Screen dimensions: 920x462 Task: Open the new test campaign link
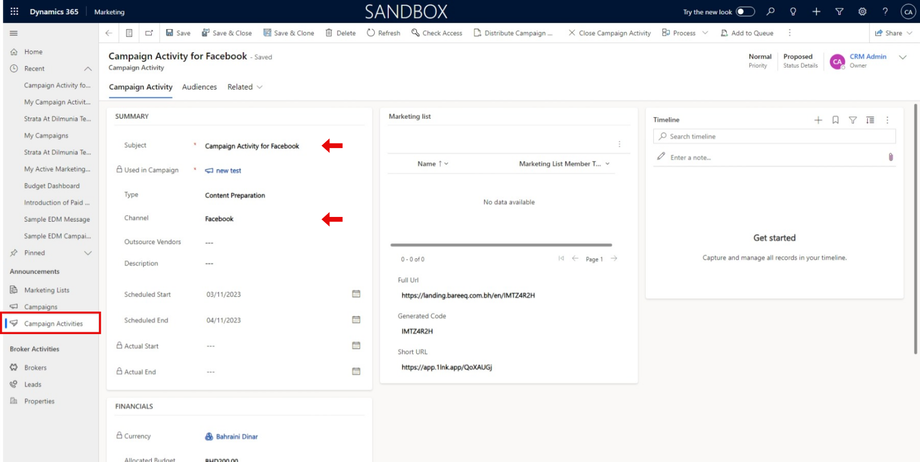tap(228, 171)
